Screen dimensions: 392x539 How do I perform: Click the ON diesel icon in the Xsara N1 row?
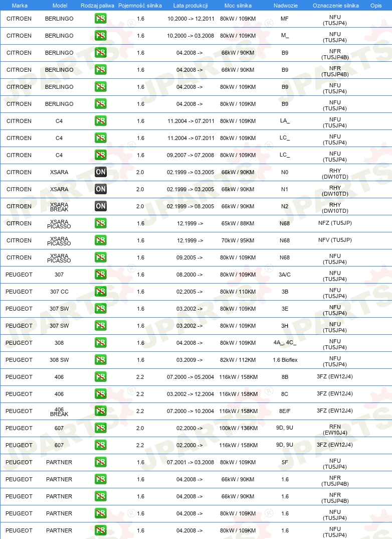[101, 189]
